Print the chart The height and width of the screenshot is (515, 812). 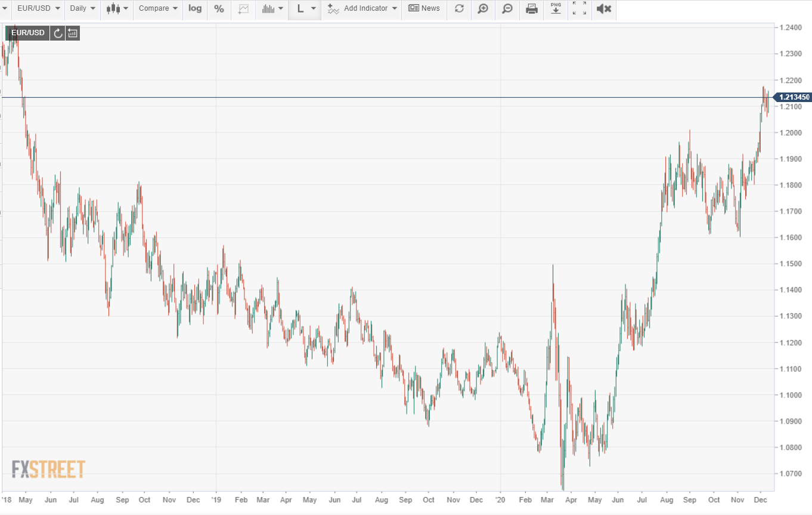(x=532, y=8)
